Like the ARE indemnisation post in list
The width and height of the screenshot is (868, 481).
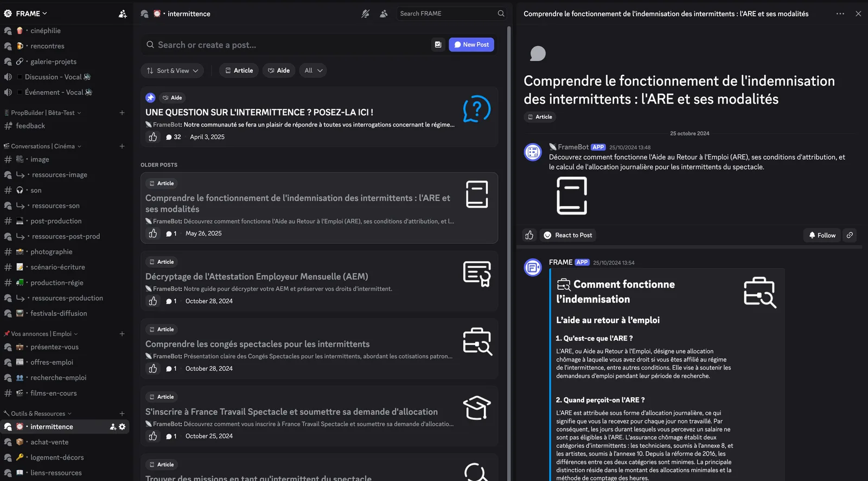pyautogui.click(x=153, y=233)
